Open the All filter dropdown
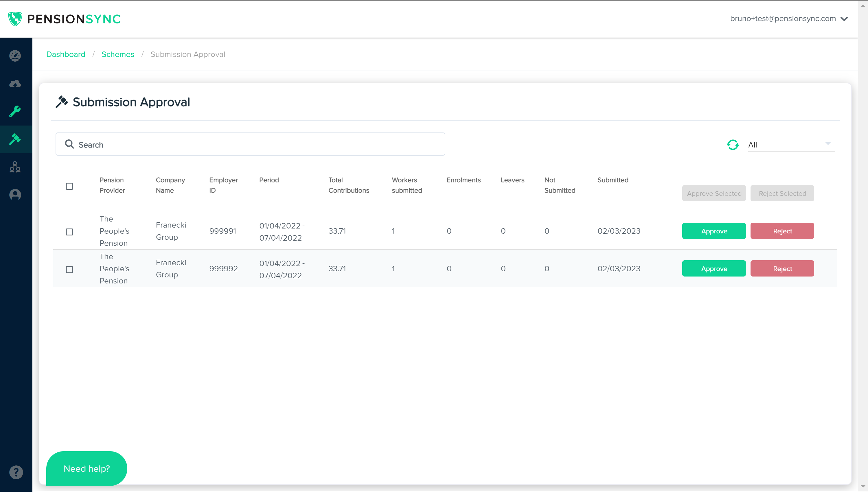 (x=791, y=145)
